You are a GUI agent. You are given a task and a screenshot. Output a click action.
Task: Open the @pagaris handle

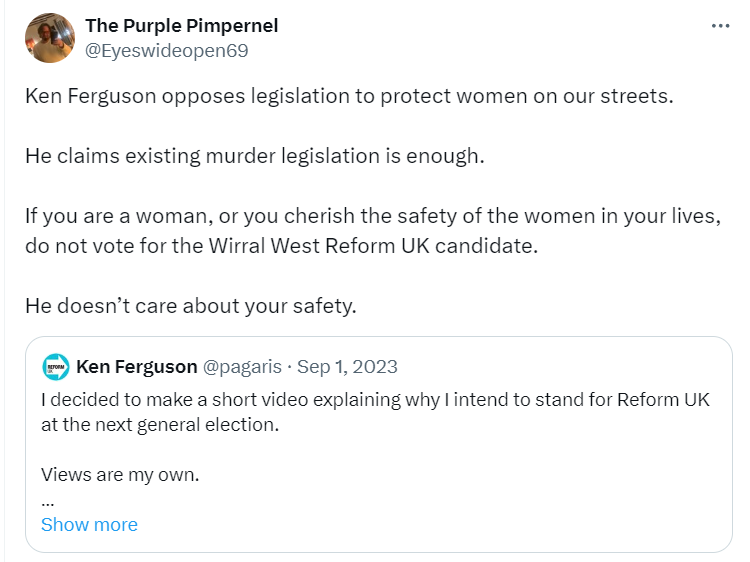point(242,366)
